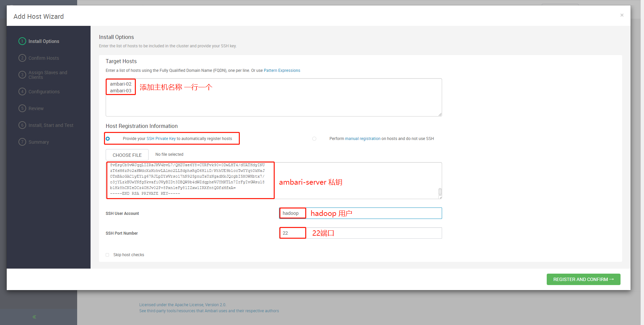This screenshot has width=644, height=325.
Task: Focus SSH Port Number field
Action: (361, 233)
